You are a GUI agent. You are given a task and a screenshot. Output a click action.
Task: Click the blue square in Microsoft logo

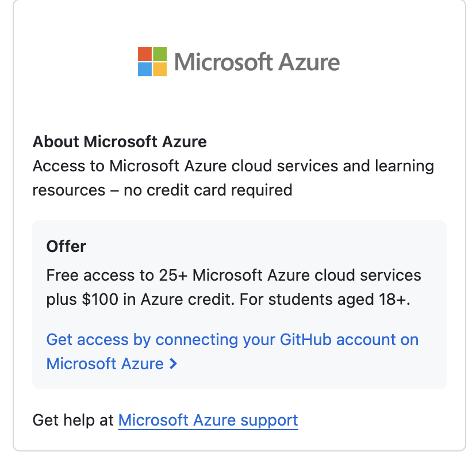(x=145, y=69)
